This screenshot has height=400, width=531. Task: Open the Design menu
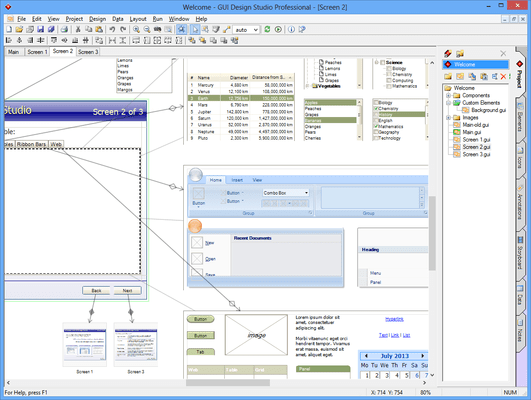[98, 19]
